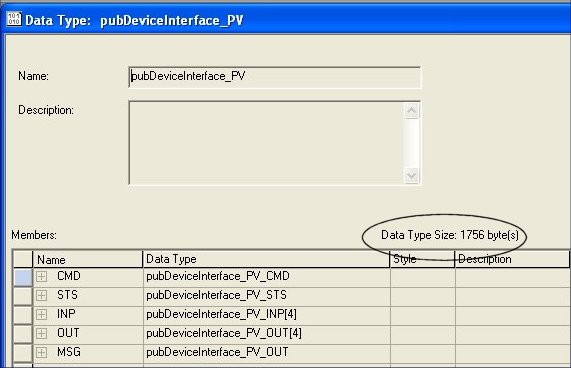Select the MSG member name cell
This screenshot has width=571, height=368.
coord(88,352)
